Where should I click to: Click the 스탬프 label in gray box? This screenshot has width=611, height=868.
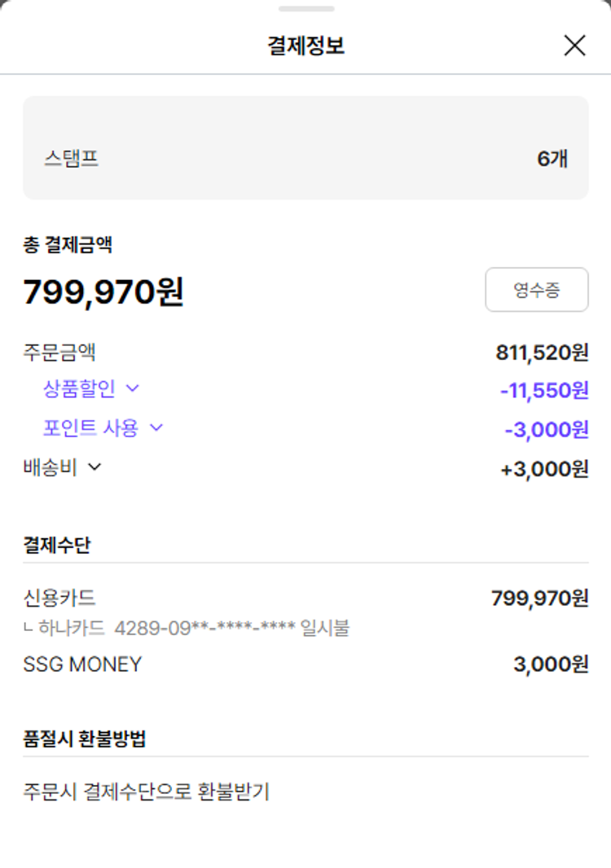72,158
